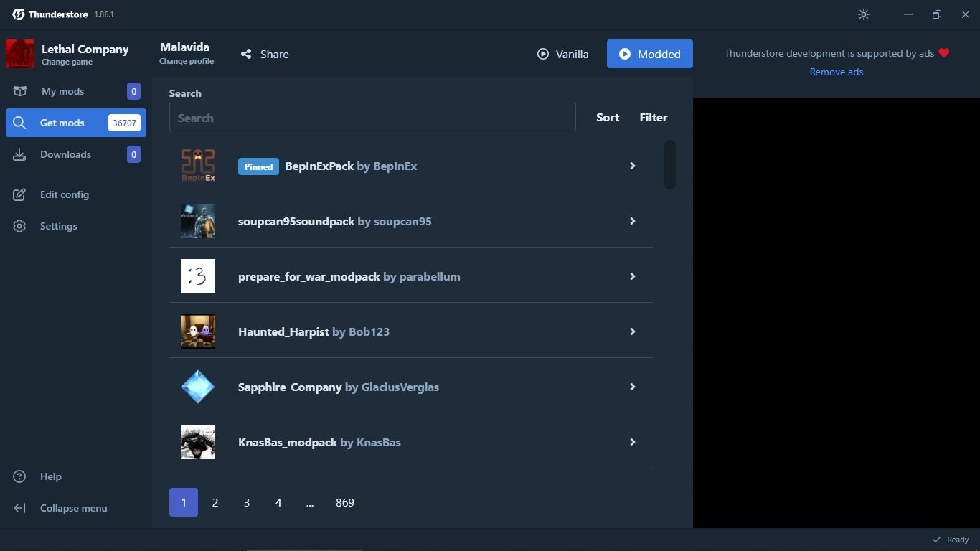Click Change profile link
This screenshot has height=551, width=980.
(187, 61)
